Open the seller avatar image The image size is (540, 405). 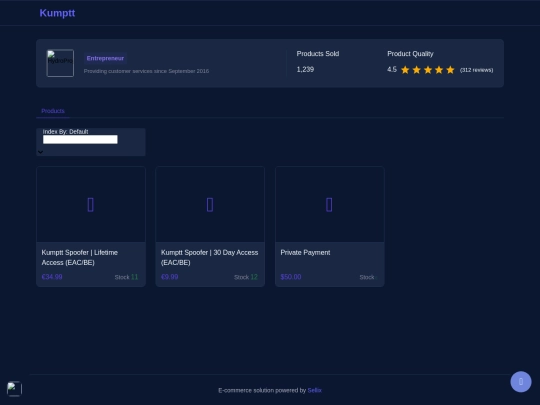click(60, 63)
